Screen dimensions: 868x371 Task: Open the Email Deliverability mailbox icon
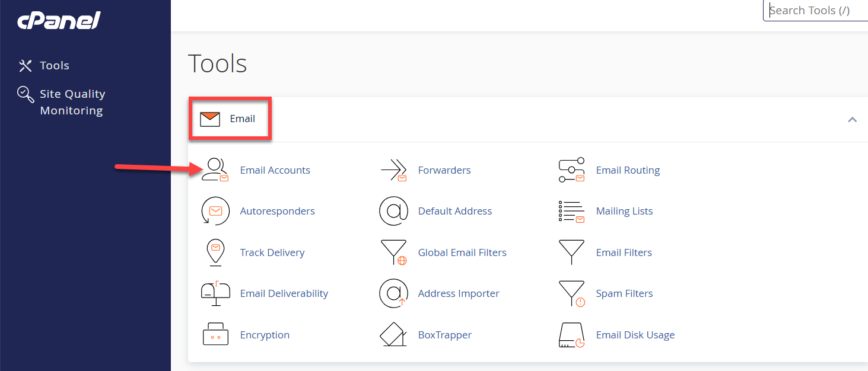click(215, 293)
